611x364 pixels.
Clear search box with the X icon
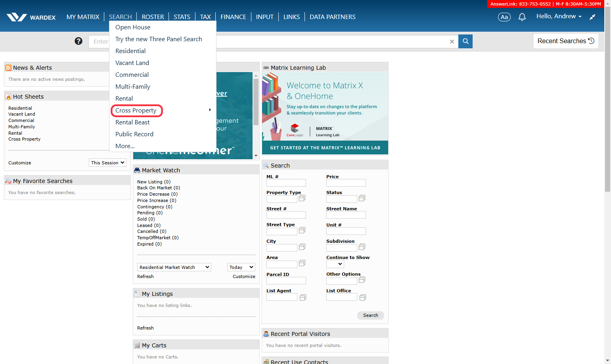452,42
